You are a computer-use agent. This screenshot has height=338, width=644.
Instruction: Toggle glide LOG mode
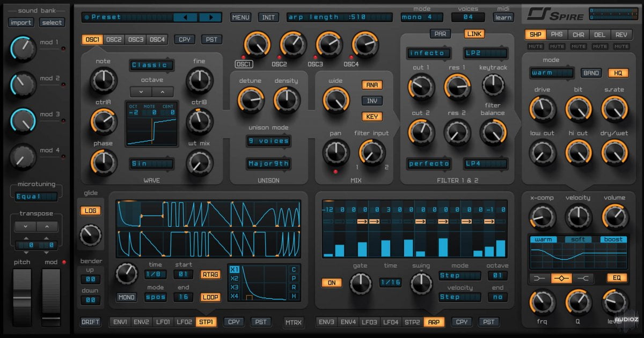pos(90,211)
